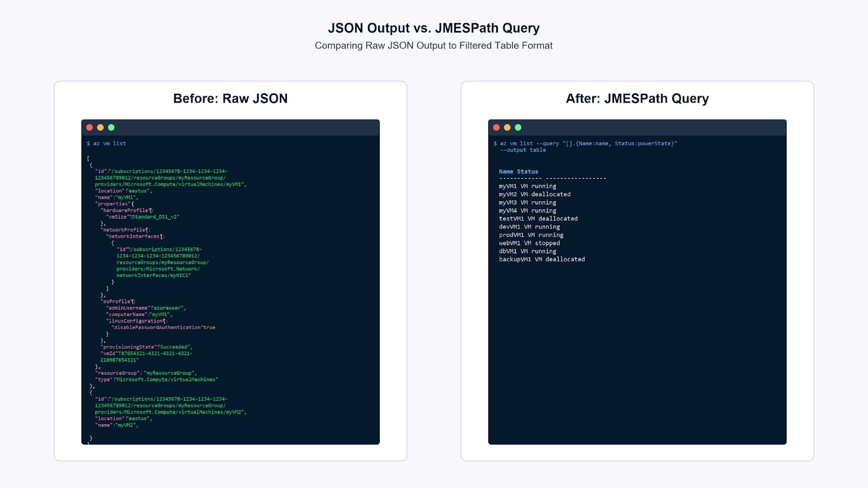Image resolution: width=868 pixels, height=488 pixels.
Task: Select the Before: Raw JSON panel heading
Action: [230, 99]
